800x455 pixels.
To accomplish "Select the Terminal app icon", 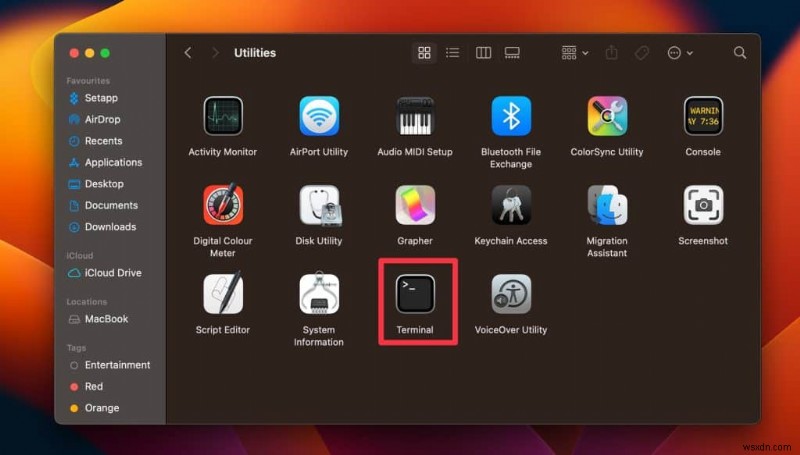I will [415, 294].
